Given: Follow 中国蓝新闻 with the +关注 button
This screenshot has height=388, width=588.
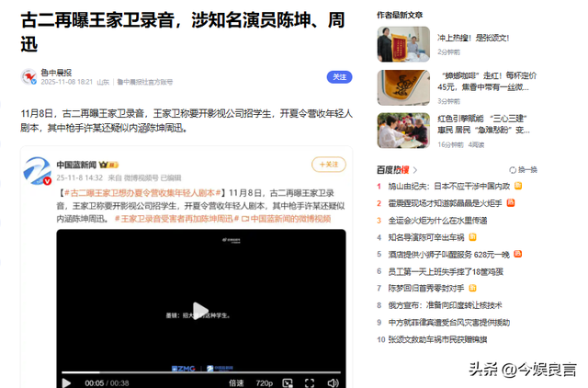Looking at the screenshot, I should tap(329, 165).
